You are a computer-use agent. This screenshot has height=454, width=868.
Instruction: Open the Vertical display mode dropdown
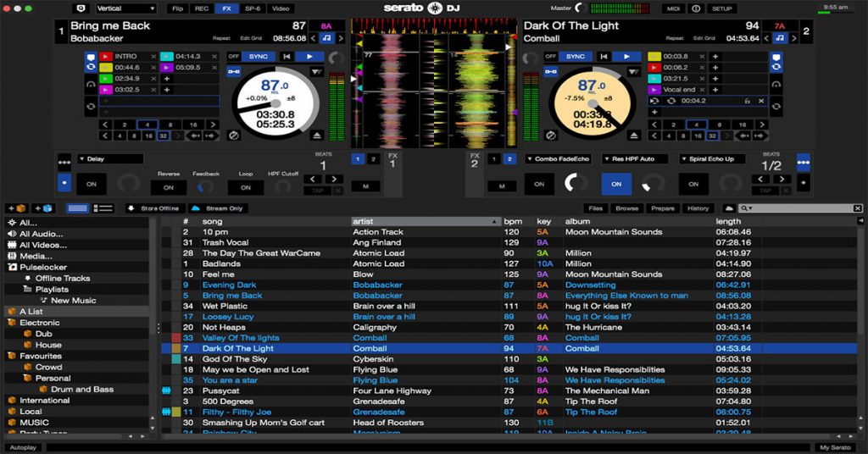pos(125,8)
